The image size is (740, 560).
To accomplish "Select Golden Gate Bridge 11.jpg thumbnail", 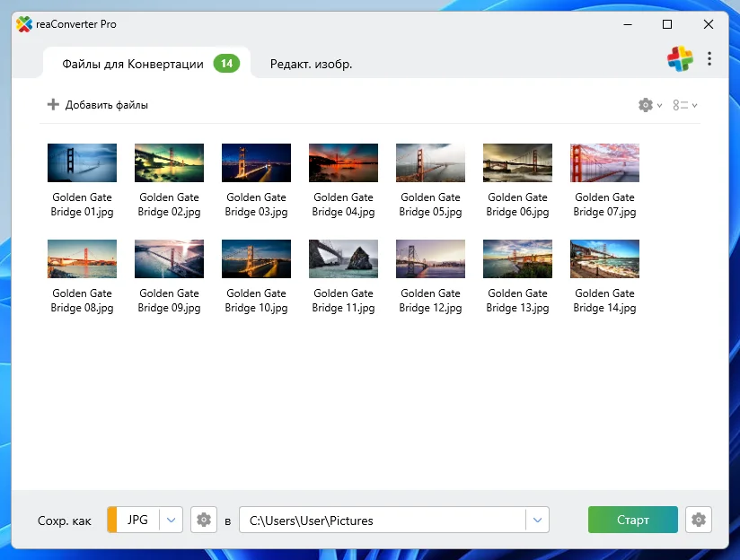I will (343, 259).
